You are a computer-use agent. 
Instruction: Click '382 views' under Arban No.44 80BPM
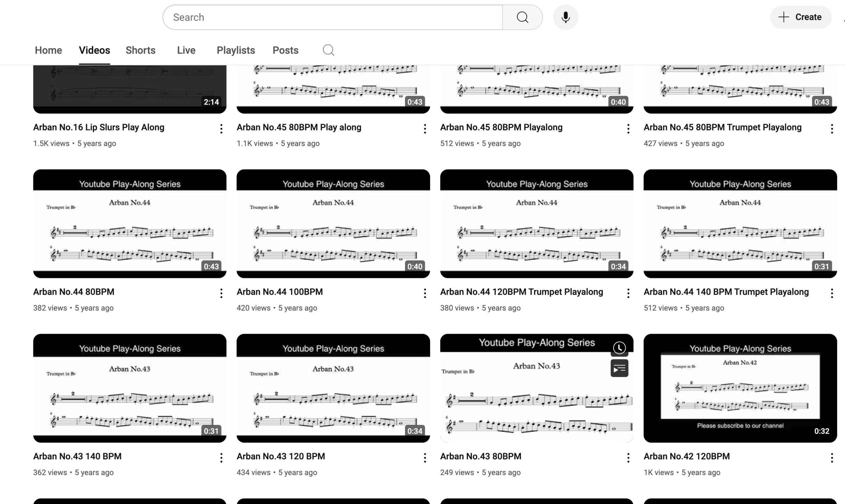coord(50,308)
